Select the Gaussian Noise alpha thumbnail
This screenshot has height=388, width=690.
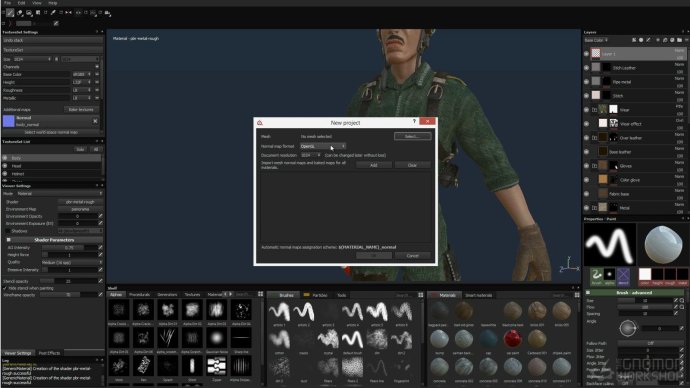tap(217, 338)
